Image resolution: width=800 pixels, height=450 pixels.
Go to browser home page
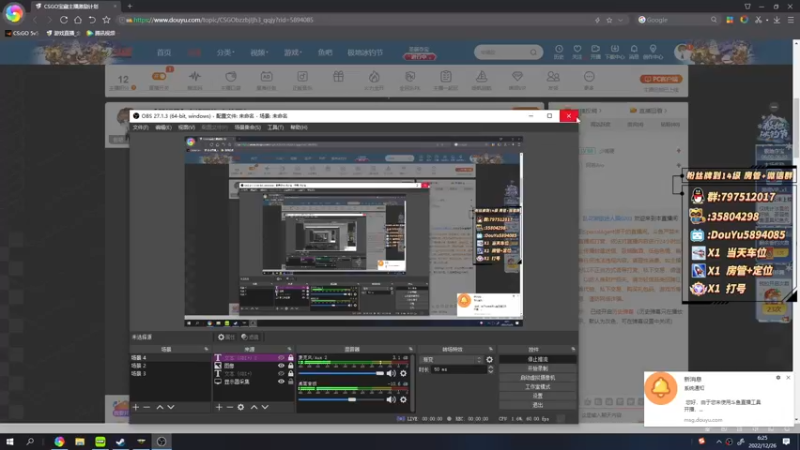click(78, 20)
